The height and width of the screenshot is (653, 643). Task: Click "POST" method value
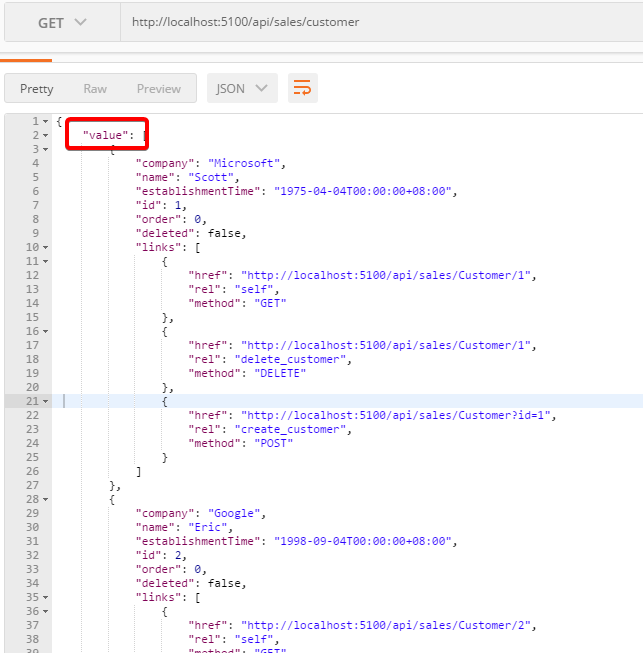click(x=273, y=443)
